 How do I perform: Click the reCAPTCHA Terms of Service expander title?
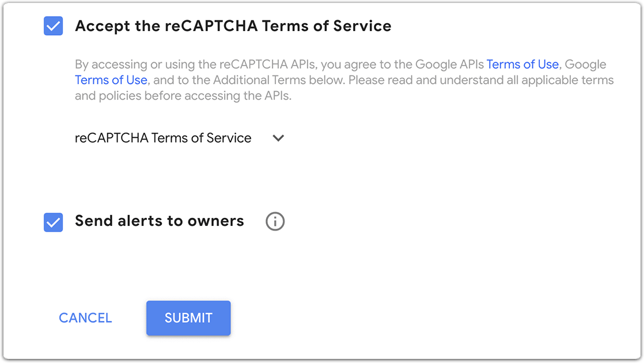click(163, 138)
